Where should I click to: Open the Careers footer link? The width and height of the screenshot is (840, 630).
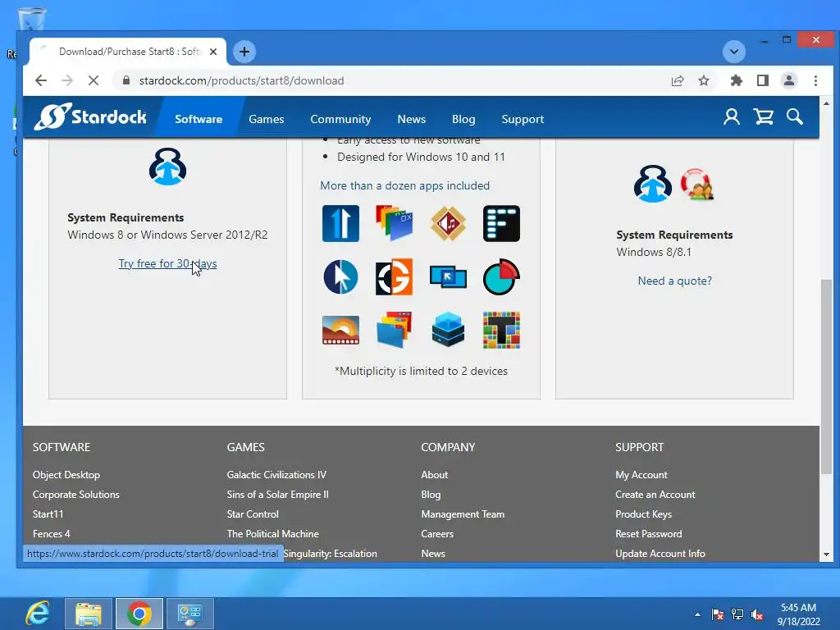click(437, 534)
